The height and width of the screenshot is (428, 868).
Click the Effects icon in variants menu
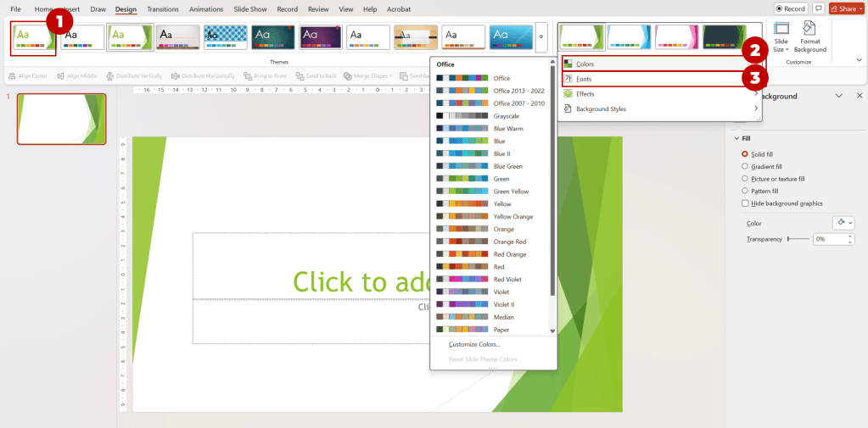[568, 94]
